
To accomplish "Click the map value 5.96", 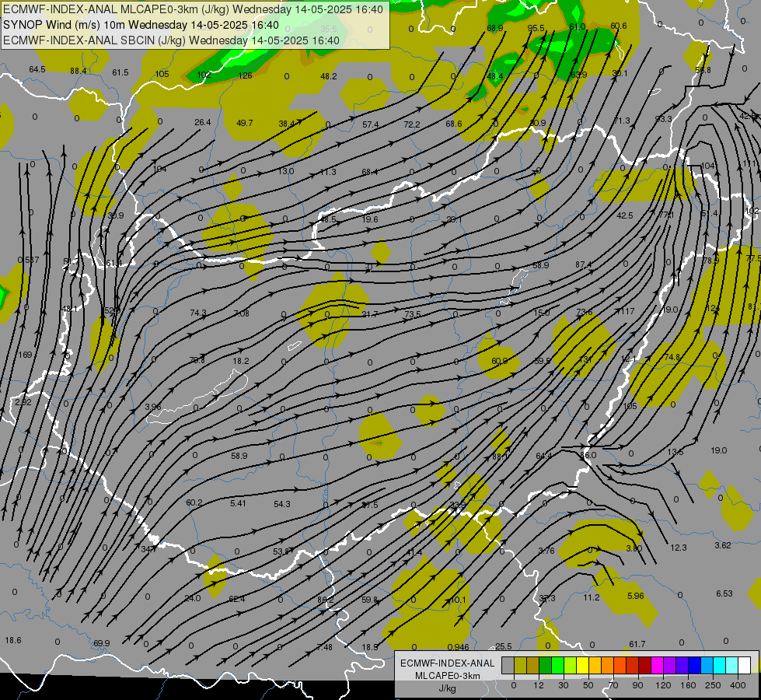I will coord(636,596).
